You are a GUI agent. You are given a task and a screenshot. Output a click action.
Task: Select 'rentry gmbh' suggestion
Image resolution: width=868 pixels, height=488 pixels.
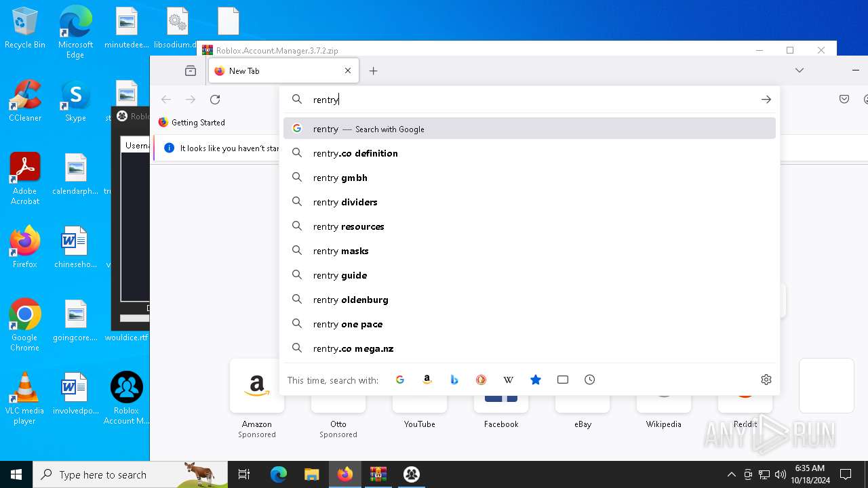tap(530, 178)
